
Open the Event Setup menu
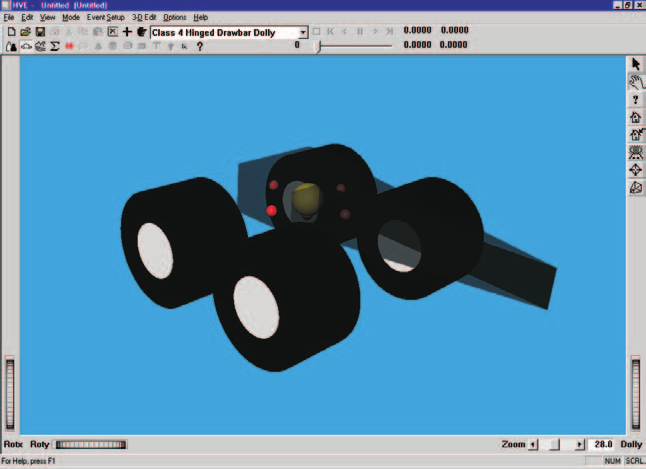pyautogui.click(x=105, y=17)
